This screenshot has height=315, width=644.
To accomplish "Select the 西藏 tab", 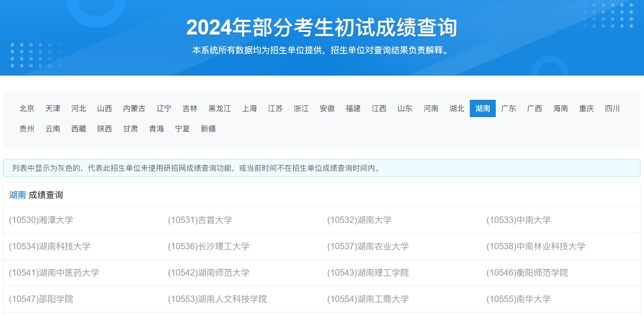I will [x=79, y=129].
